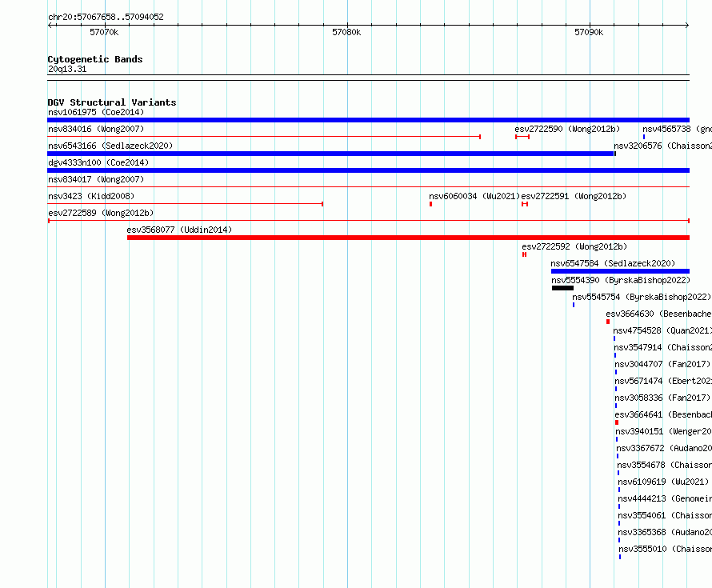Select esv3664641 (Besenbacher) label

663,414
